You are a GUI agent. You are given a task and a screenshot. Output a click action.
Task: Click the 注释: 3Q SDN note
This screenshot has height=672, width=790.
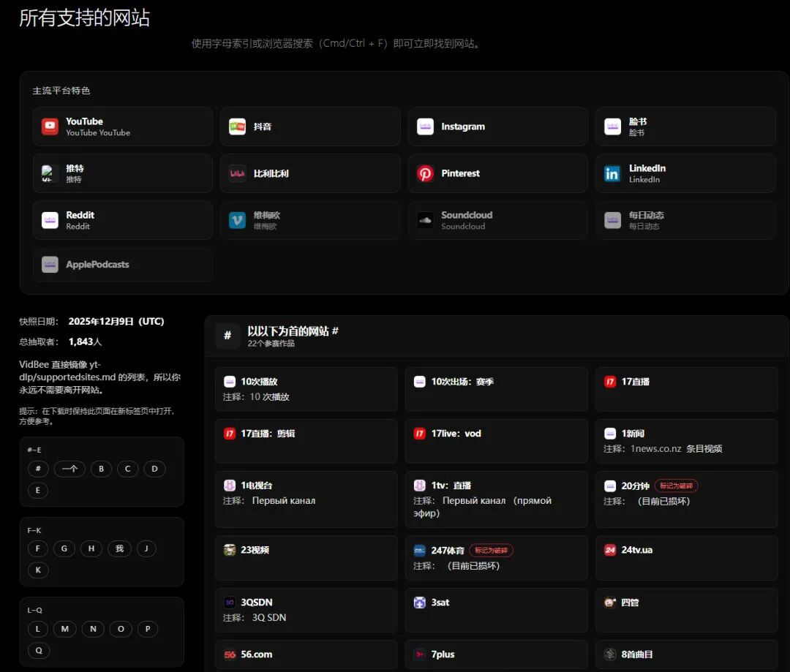pyautogui.click(x=255, y=618)
